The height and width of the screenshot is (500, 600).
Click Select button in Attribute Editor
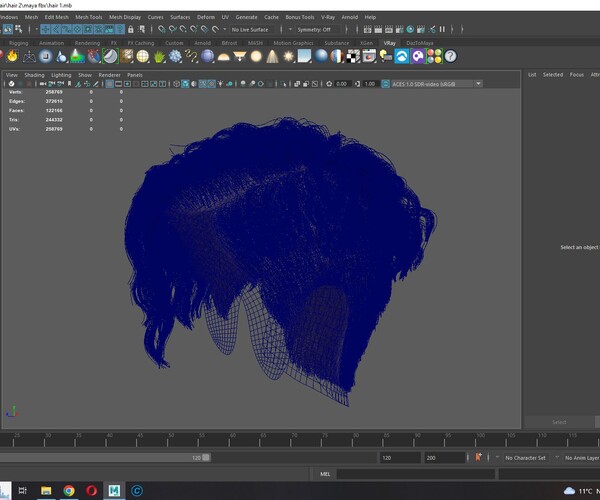click(559, 422)
